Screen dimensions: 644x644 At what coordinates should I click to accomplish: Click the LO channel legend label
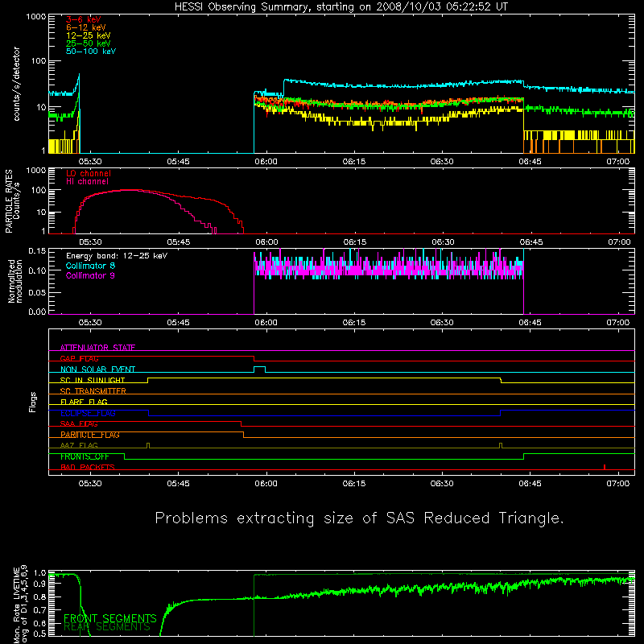click(x=89, y=173)
